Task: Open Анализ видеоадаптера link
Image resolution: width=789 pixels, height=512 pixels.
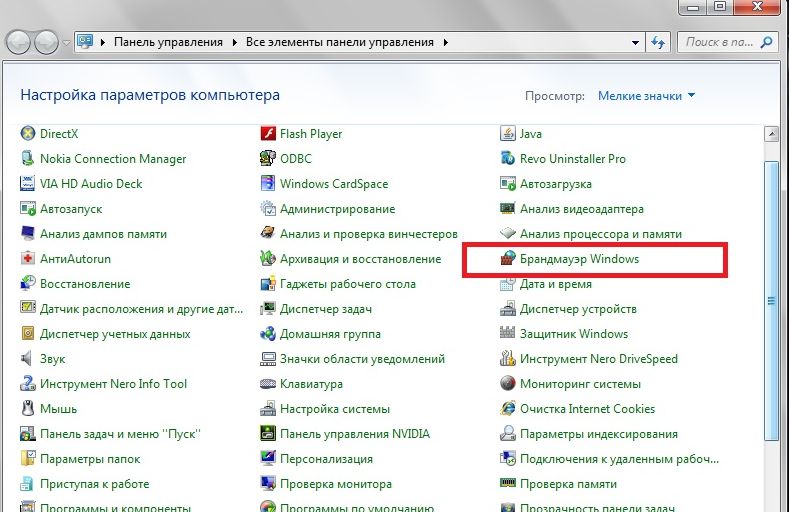Action: coord(582,209)
